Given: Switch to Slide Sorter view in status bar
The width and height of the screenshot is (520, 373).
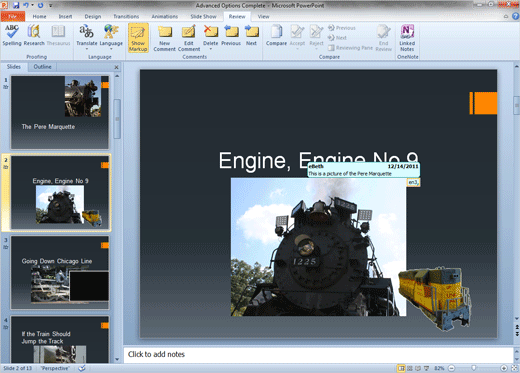Looking at the screenshot, I should click(x=410, y=368).
